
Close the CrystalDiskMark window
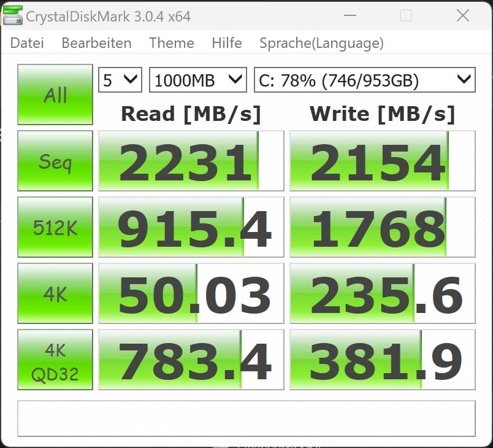pyautogui.click(x=463, y=15)
